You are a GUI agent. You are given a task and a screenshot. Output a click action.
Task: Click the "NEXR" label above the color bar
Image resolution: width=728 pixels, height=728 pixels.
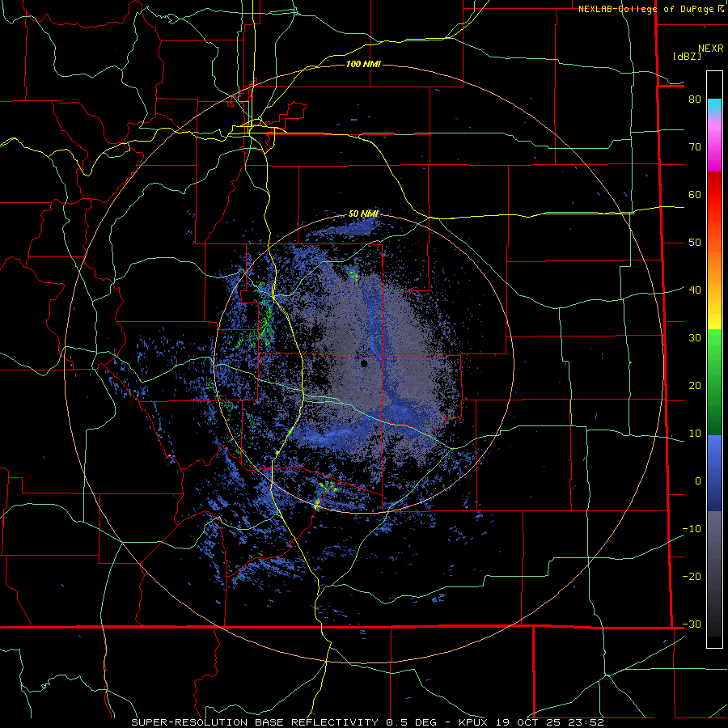710,49
